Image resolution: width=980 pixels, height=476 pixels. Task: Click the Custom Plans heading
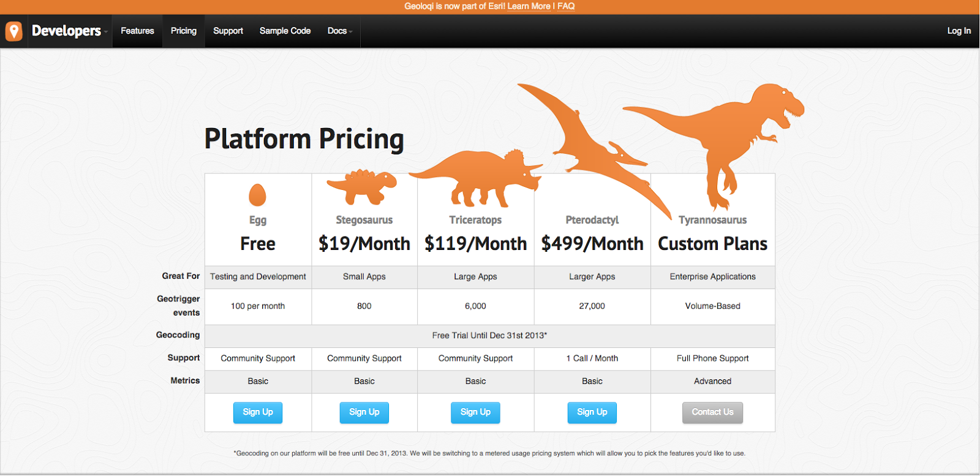tap(712, 244)
